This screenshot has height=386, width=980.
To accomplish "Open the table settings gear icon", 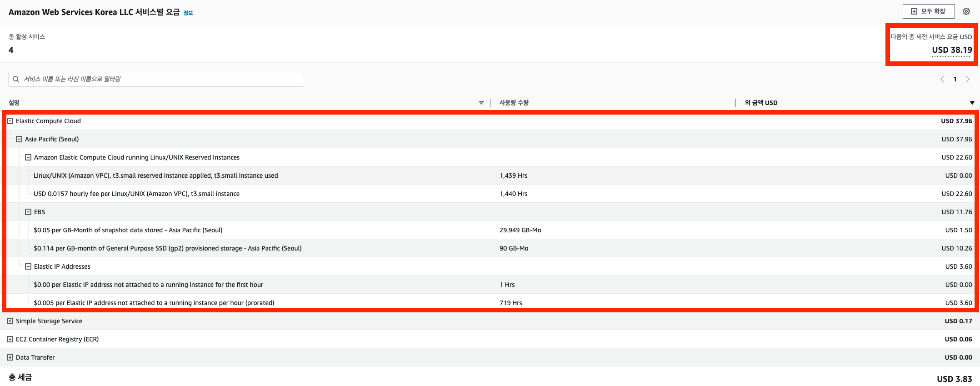I will tap(966, 11).
